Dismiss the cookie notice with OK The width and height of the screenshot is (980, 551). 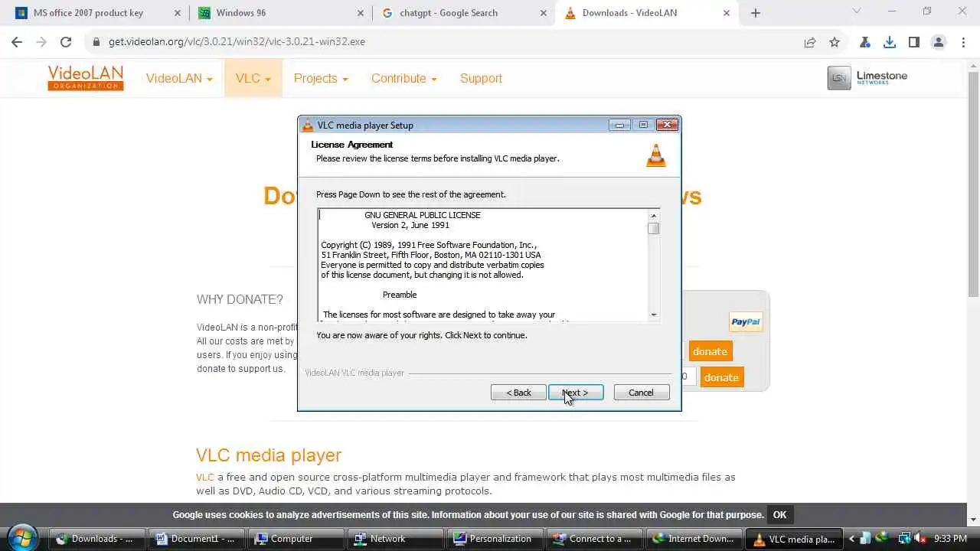[779, 515]
